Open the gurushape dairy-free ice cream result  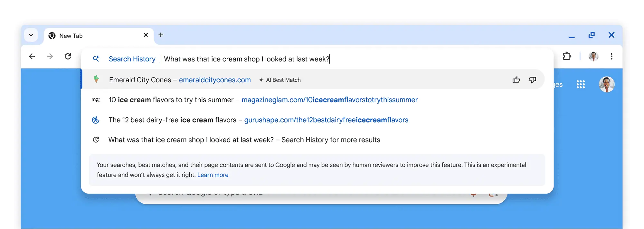pyautogui.click(x=258, y=120)
